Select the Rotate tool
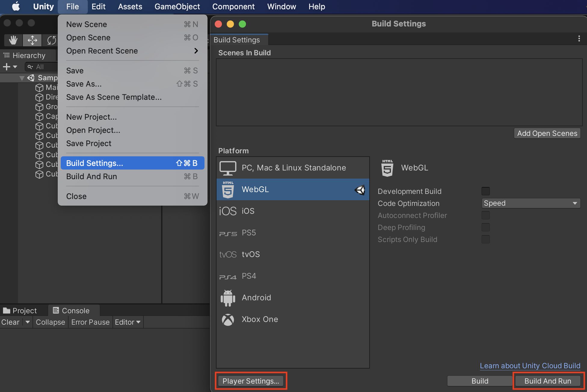Screen dimensions: 587x392 click(51, 40)
